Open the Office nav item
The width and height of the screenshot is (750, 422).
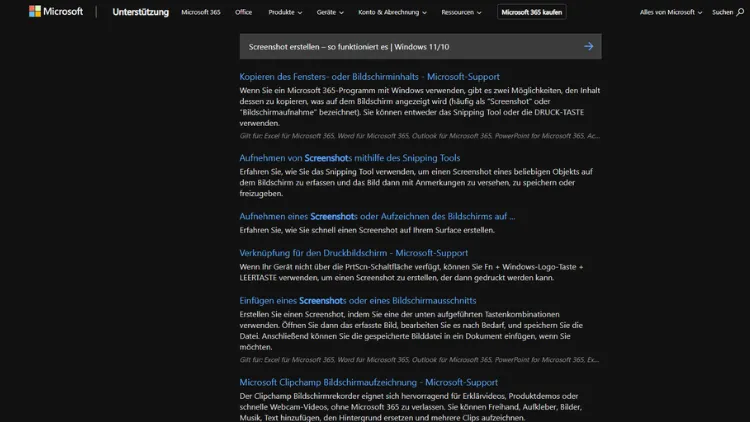coord(243,12)
